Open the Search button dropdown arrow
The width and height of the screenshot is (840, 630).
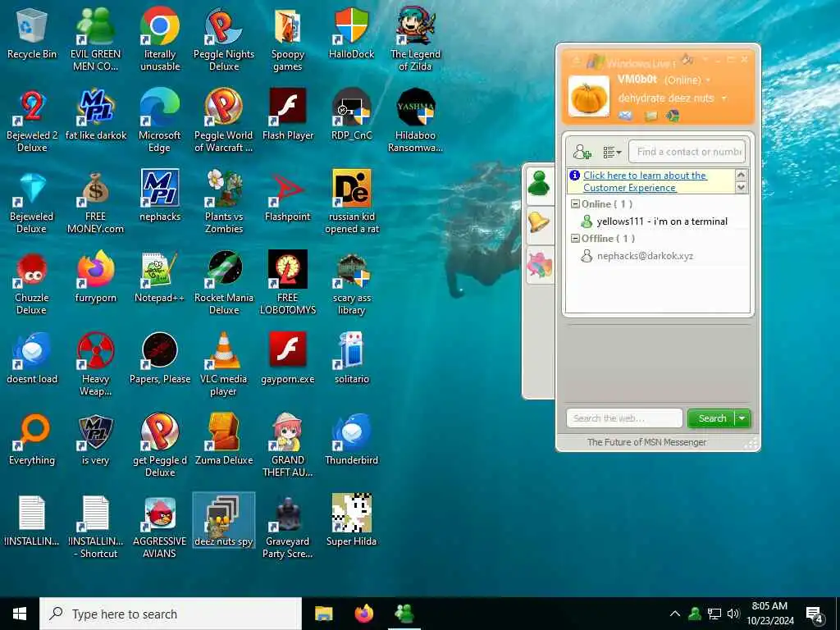click(x=742, y=418)
